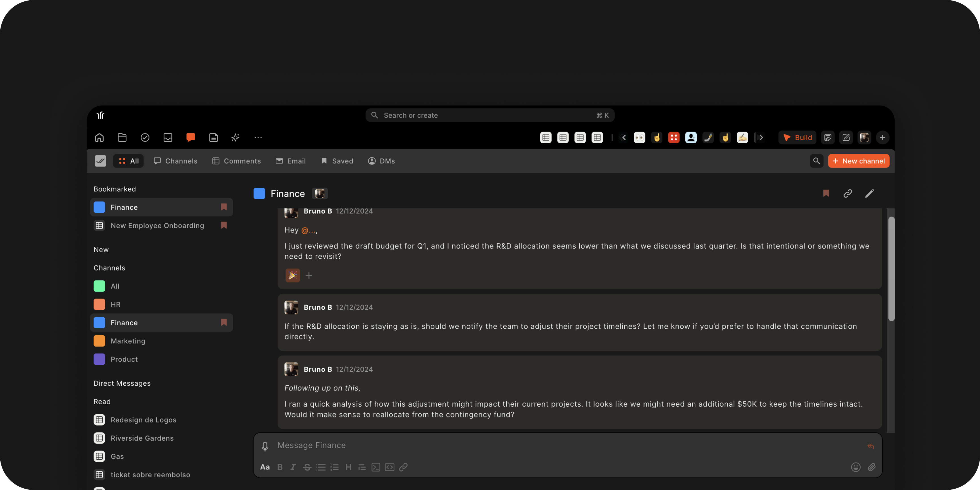Remove bookmark from New Employee Onboarding

click(224, 226)
